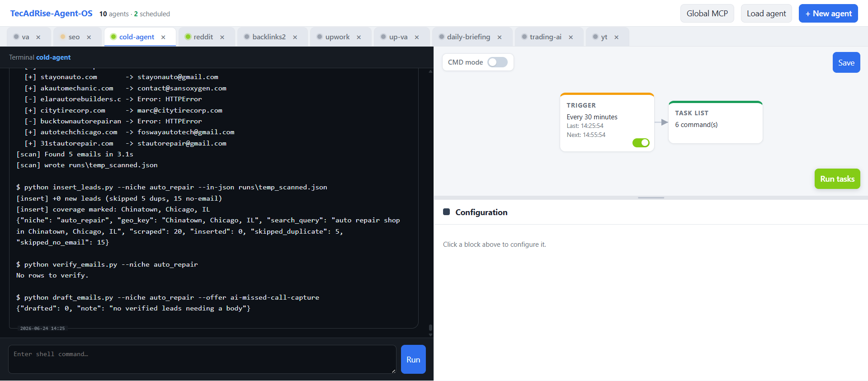Select the TRIGGER block
The image size is (868, 381).
click(607, 122)
